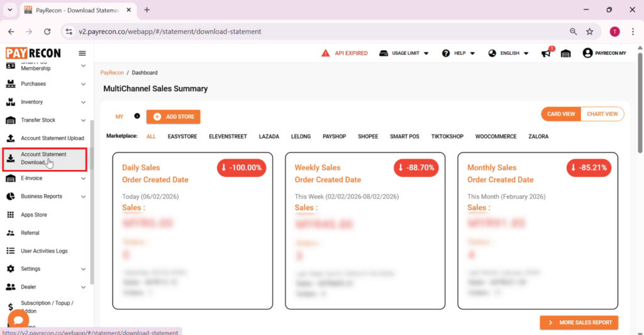Toggle the hamburger sidebar menu icon
Viewport: 644px width, 335px height.
coord(82,53)
